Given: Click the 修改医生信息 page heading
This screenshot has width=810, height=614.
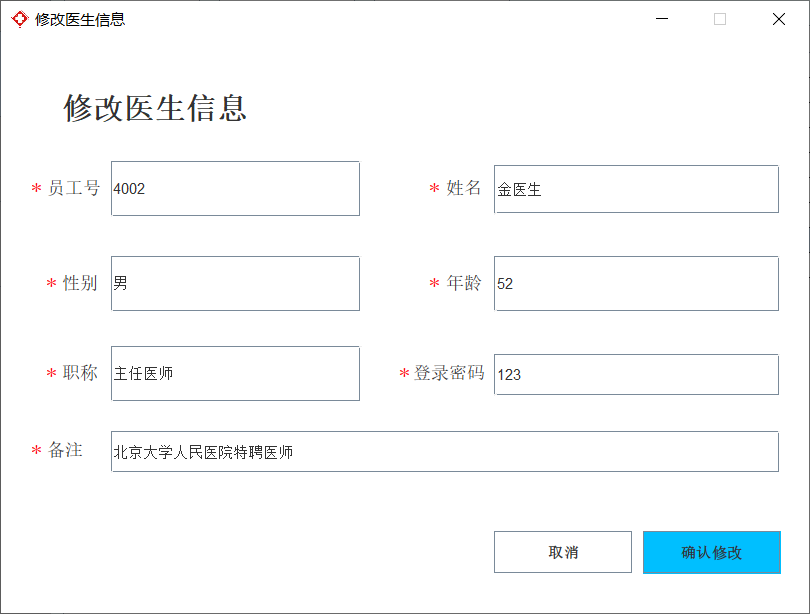Looking at the screenshot, I should (155, 108).
